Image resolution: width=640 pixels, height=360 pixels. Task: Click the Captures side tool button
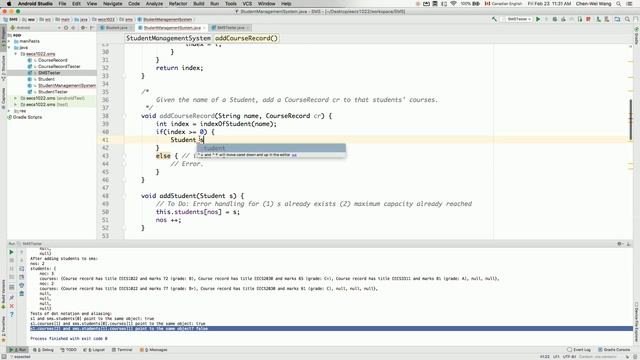(3, 97)
